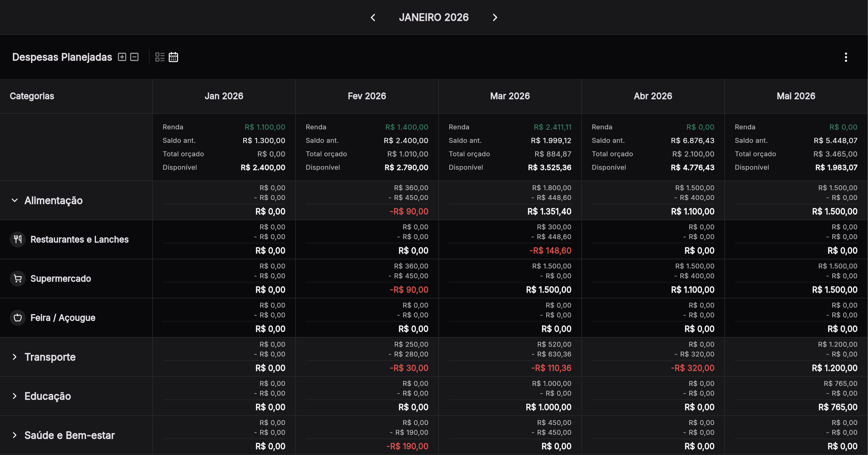
Task: Open the Feira / Açougue row label
Action: (63, 317)
